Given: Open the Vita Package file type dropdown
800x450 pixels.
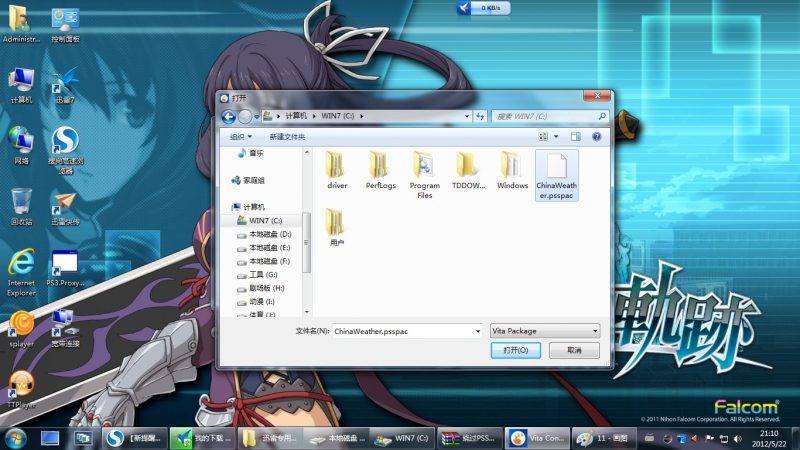Looking at the screenshot, I should 544,331.
